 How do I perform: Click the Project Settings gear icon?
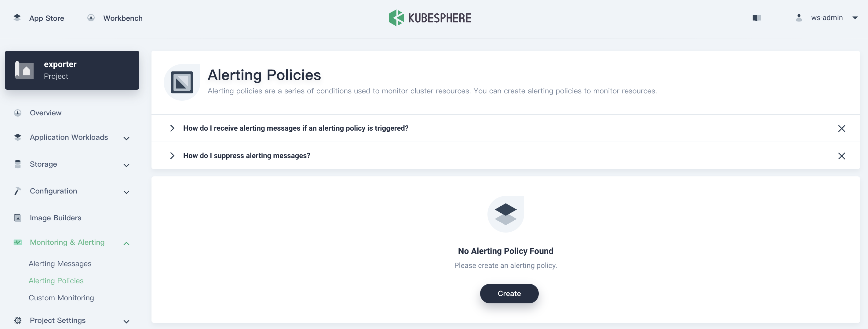[18, 320]
